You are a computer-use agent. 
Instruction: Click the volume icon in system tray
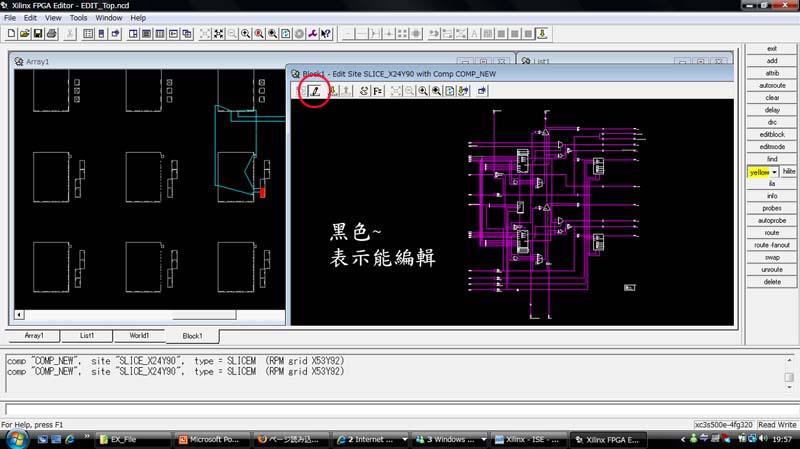coord(763,439)
